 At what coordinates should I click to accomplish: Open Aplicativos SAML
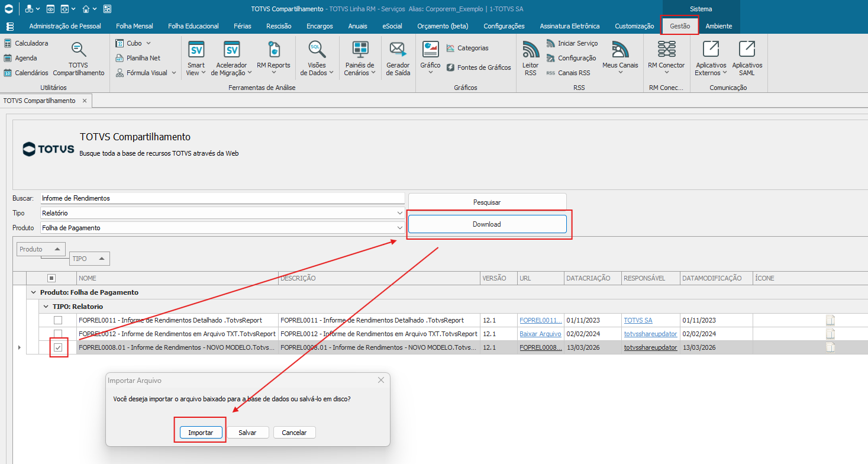(x=747, y=59)
